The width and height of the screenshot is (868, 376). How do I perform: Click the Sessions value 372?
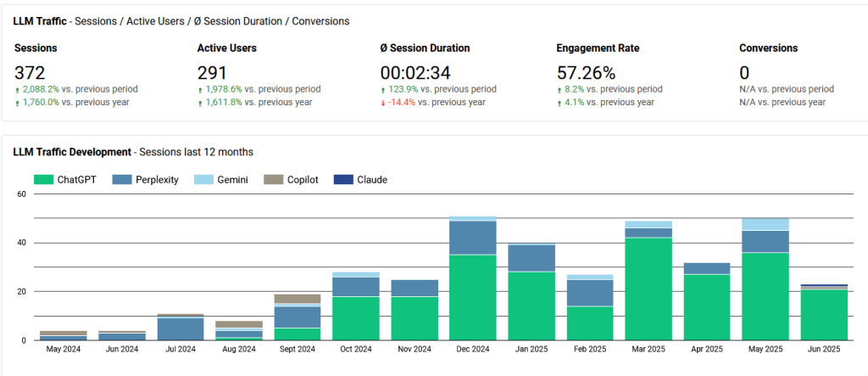pyautogui.click(x=30, y=73)
